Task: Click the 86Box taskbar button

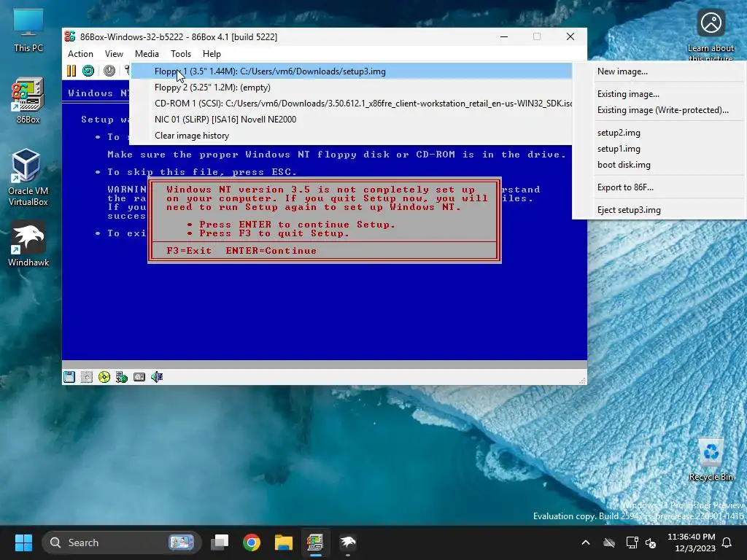Action: pos(315,542)
